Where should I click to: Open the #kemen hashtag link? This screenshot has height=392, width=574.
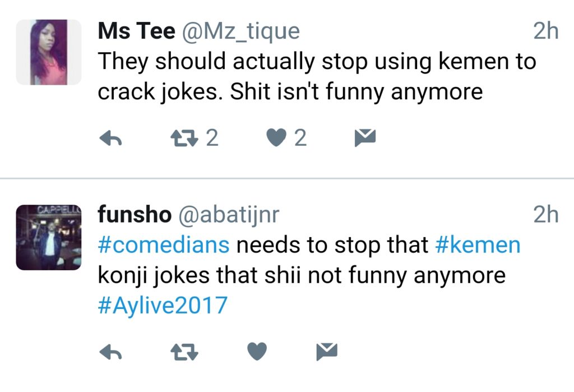tap(478, 246)
